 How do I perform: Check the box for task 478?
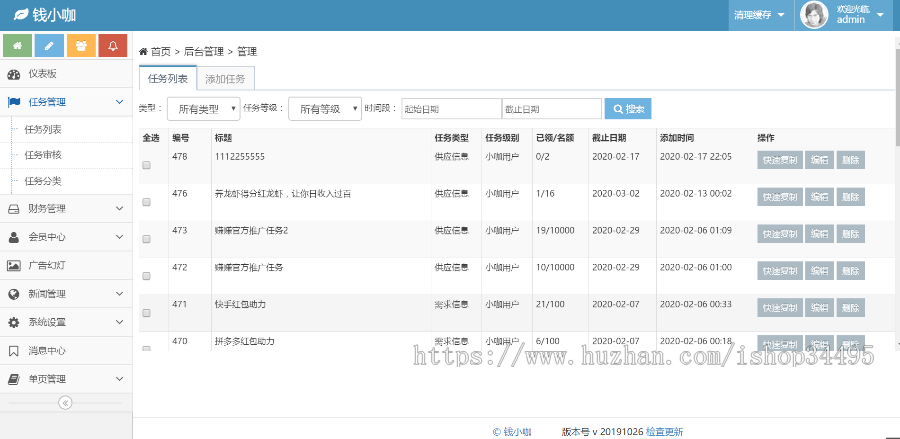146,165
